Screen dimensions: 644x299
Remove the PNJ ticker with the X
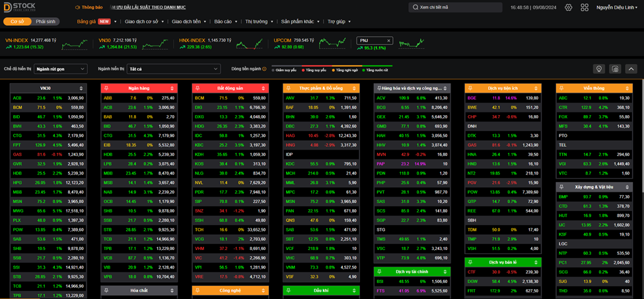(x=389, y=40)
